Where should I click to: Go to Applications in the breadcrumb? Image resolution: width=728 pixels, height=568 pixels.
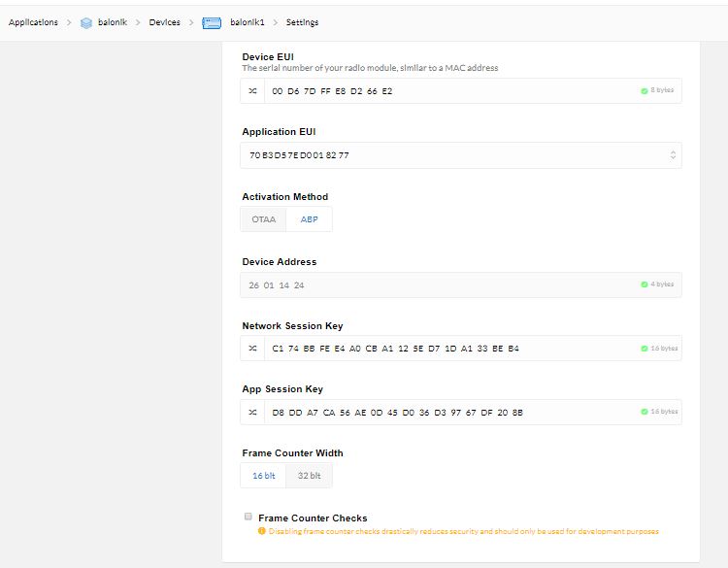tap(33, 22)
